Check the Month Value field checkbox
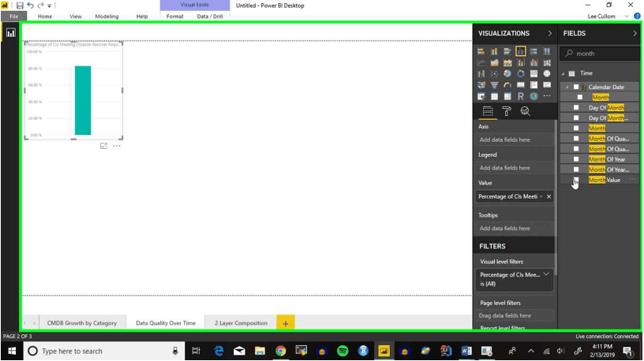The width and height of the screenshot is (644, 361). (576, 180)
